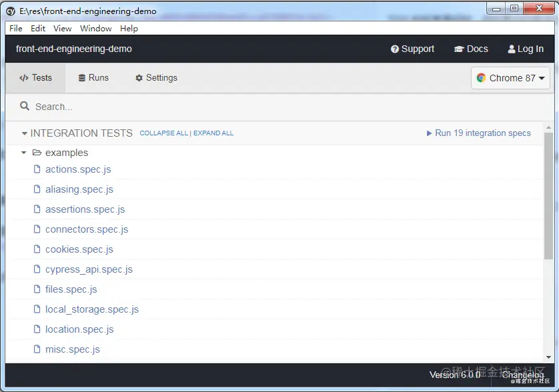Click file icon beside aliasing.spec.js
The height and width of the screenshot is (392, 559).
point(37,189)
